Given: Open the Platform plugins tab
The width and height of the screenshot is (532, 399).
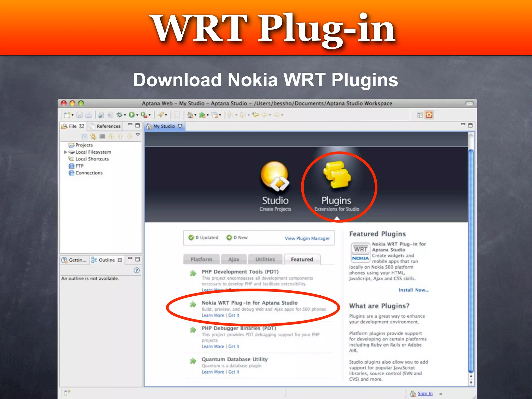Looking at the screenshot, I should (x=201, y=259).
